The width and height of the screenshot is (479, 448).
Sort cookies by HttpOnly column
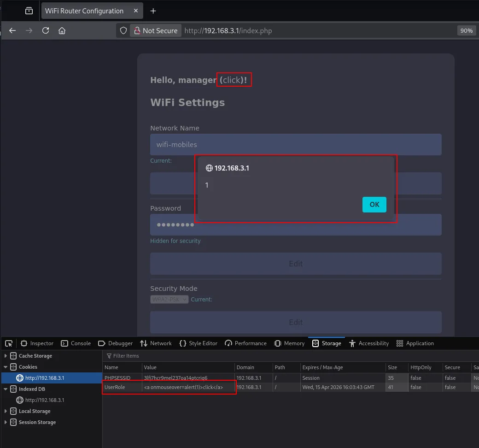(425, 368)
